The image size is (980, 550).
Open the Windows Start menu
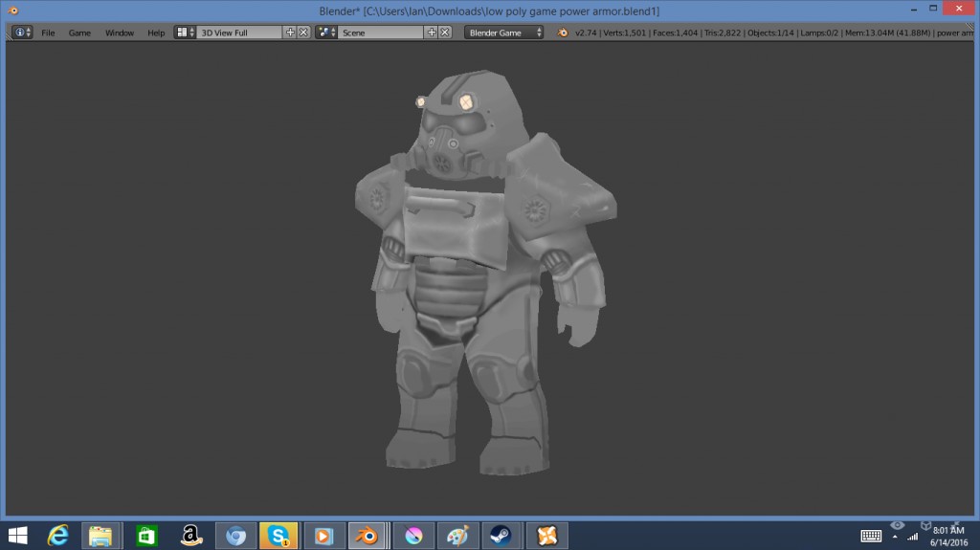[x=17, y=536]
